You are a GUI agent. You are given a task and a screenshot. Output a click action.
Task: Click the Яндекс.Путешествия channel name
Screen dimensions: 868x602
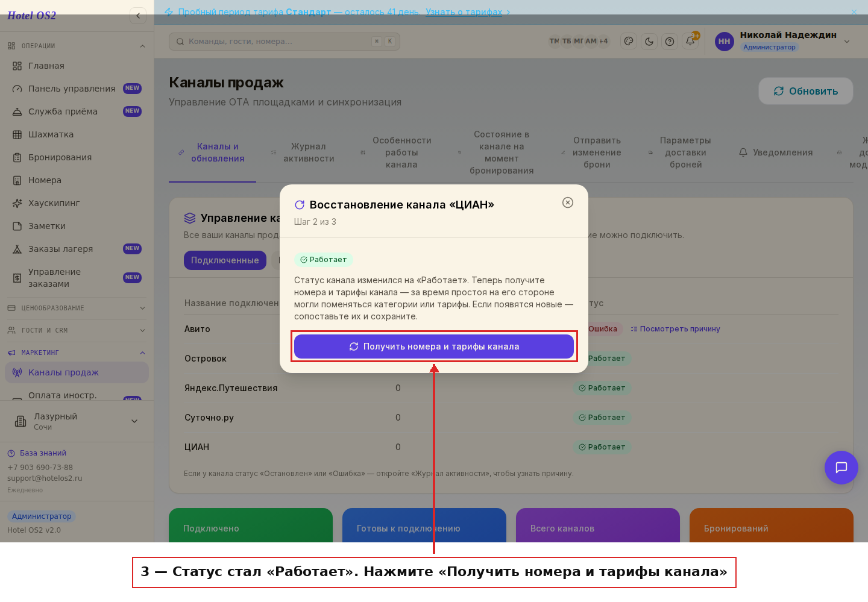[231, 388]
